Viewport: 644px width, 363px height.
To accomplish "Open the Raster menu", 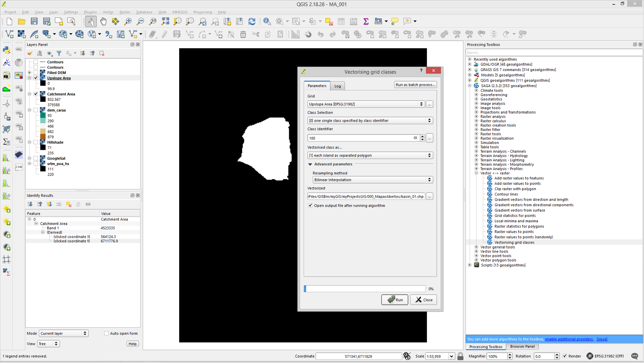I will click(125, 12).
